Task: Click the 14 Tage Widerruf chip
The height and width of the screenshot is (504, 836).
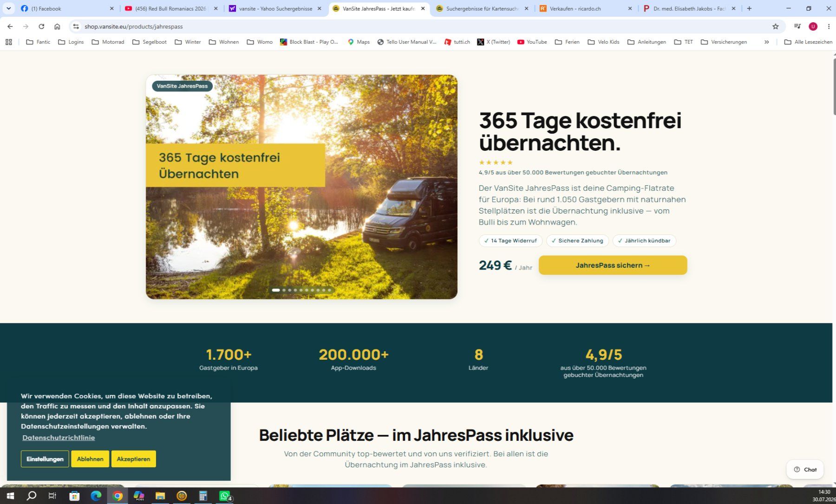Action: pos(510,240)
